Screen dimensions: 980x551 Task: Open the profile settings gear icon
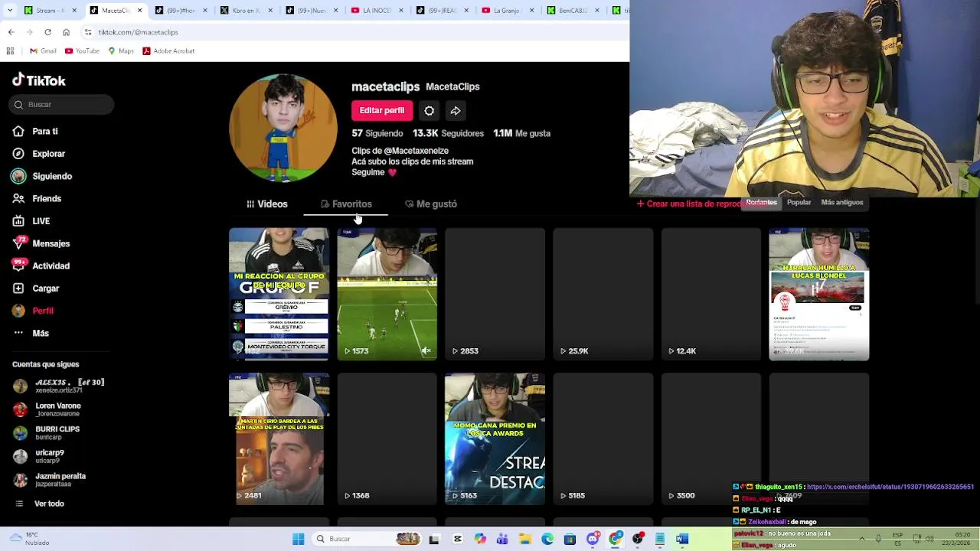pos(430,111)
